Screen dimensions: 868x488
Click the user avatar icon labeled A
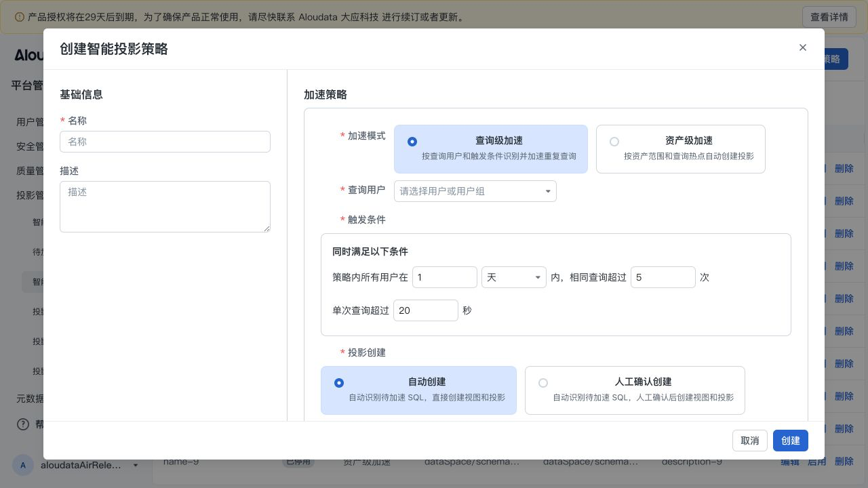point(23,465)
